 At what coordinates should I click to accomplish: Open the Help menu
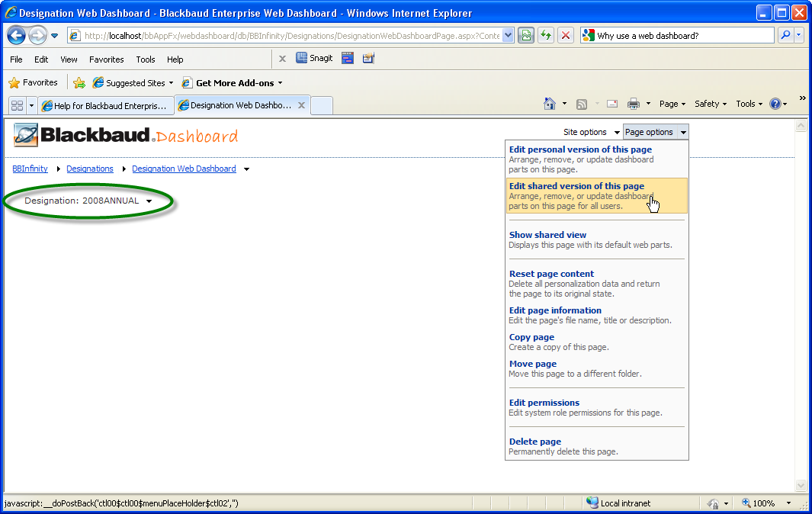click(175, 59)
